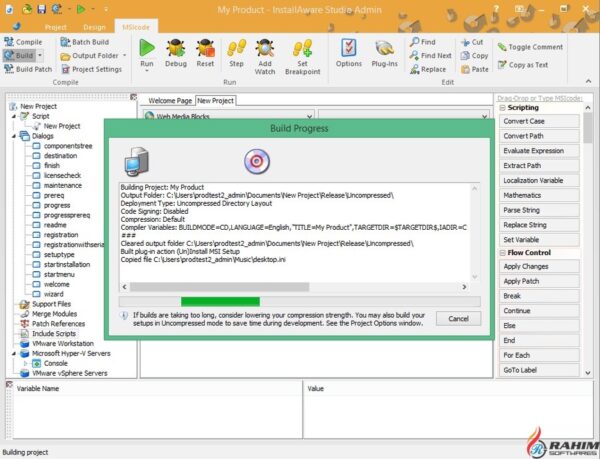600x459 pixels.
Task: Collapse the Dialogs tree node
Action: 14,136
